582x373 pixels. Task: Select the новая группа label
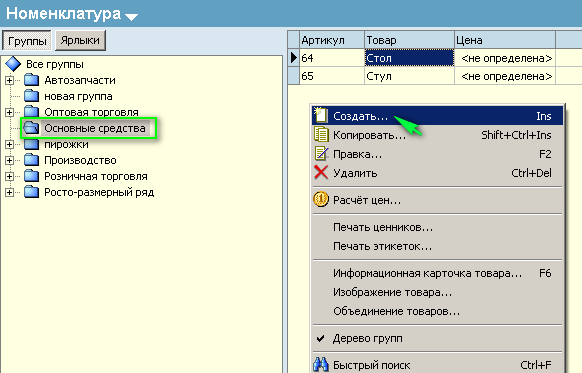(x=78, y=96)
